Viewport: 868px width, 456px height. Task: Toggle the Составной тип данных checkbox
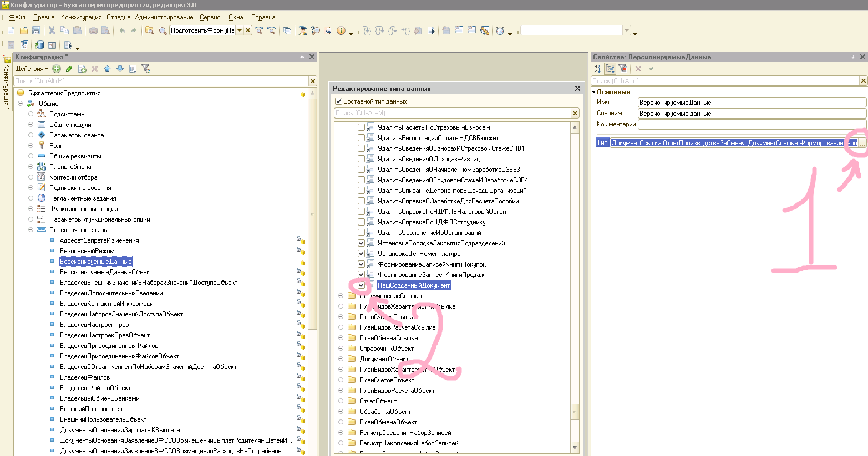(x=339, y=101)
